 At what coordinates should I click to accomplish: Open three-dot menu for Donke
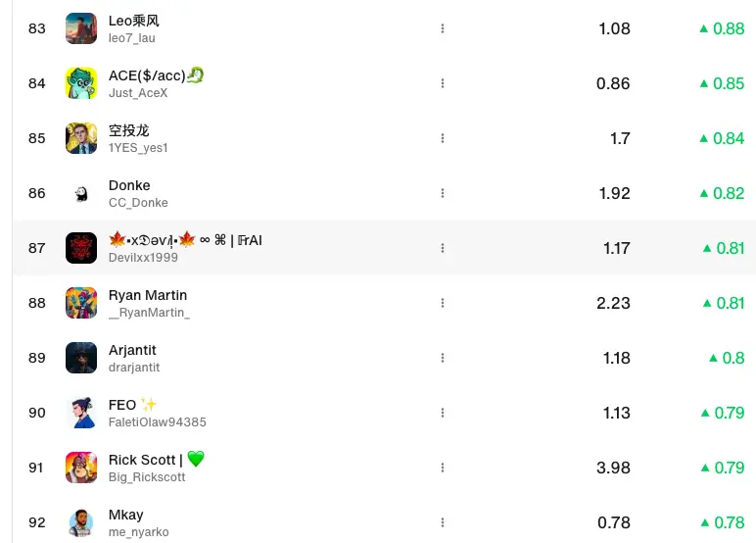coord(442,193)
